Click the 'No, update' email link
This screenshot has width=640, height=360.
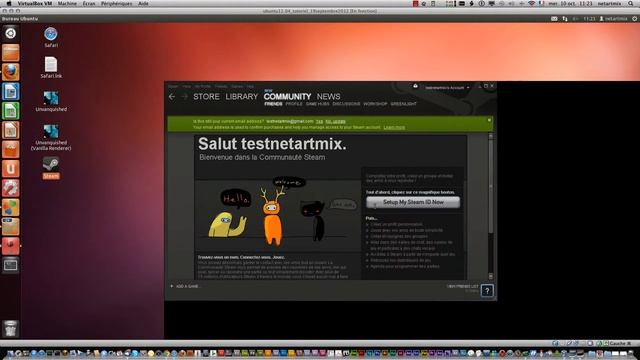(336, 122)
